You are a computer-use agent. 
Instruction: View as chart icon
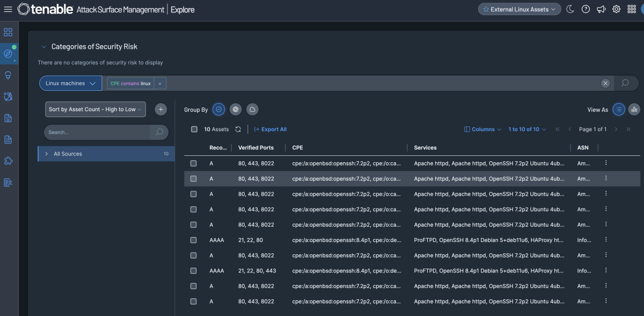click(x=634, y=109)
